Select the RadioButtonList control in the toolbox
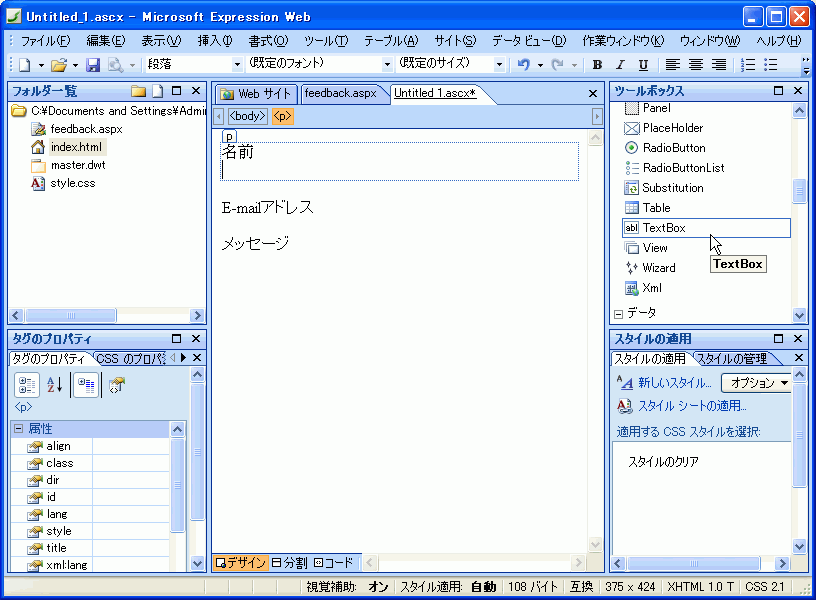 pyautogui.click(x=683, y=168)
